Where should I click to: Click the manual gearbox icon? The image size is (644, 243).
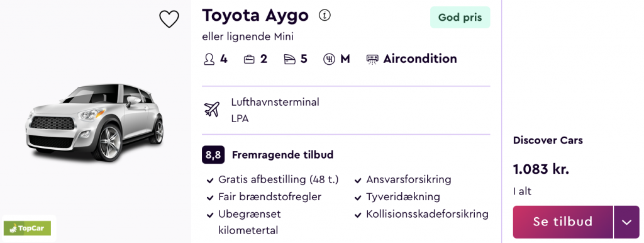click(328, 59)
